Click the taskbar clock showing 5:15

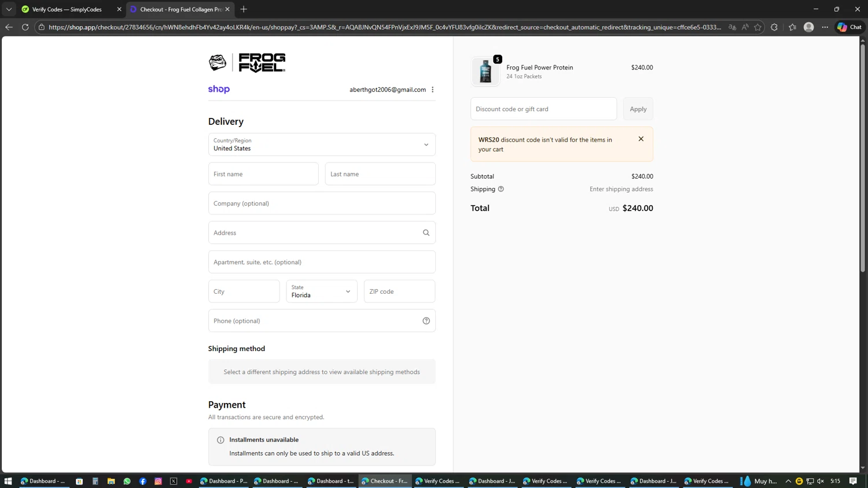coord(836,481)
